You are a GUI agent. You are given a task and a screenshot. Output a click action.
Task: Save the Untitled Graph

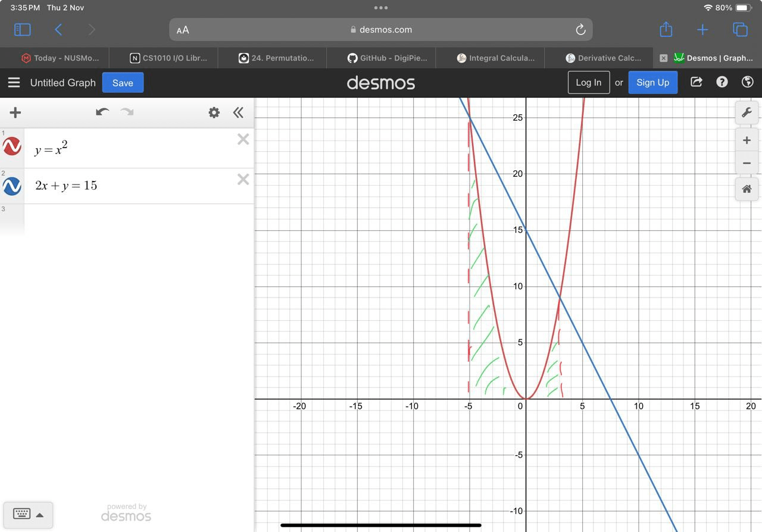[123, 83]
